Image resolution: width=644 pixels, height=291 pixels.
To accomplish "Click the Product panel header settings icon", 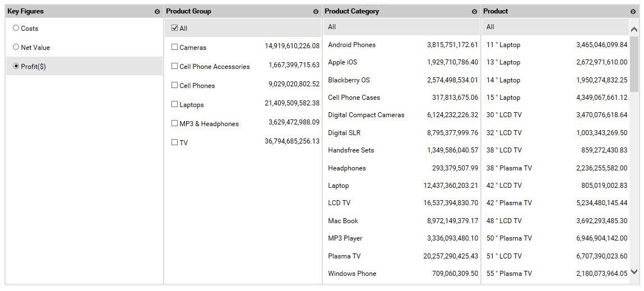I will 633,12.
